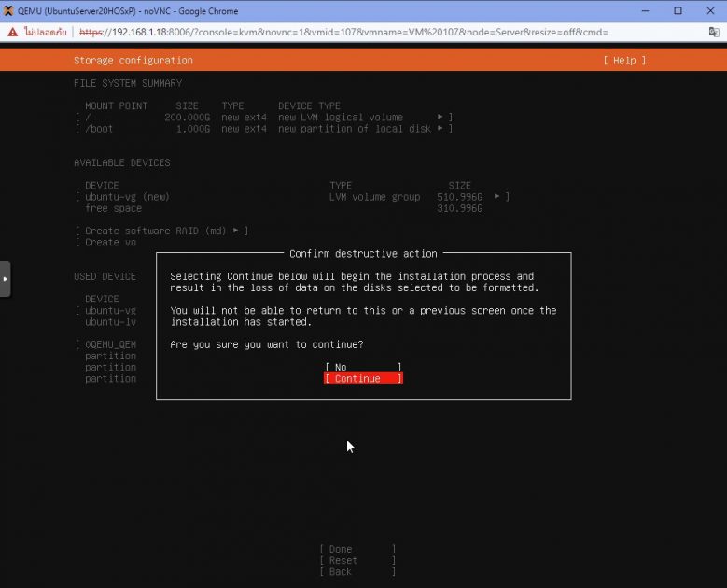Click the noVNC window title icon

tap(7, 10)
